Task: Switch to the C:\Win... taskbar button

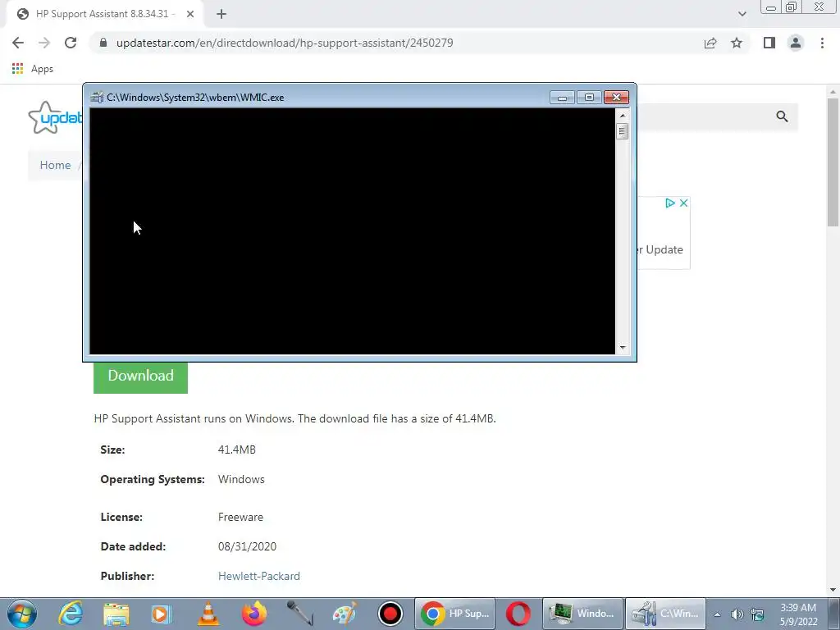Action: pyautogui.click(x=665, y=614)
